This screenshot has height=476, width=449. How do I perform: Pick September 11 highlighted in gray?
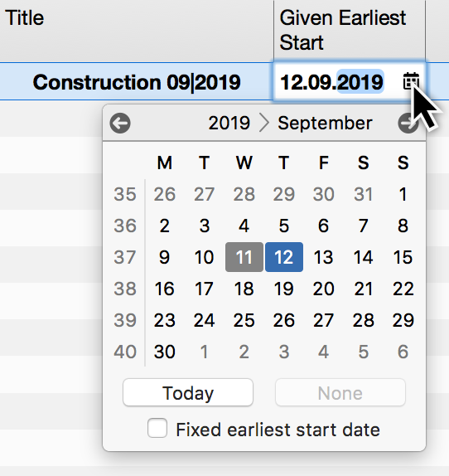click(x=244, y=257)
